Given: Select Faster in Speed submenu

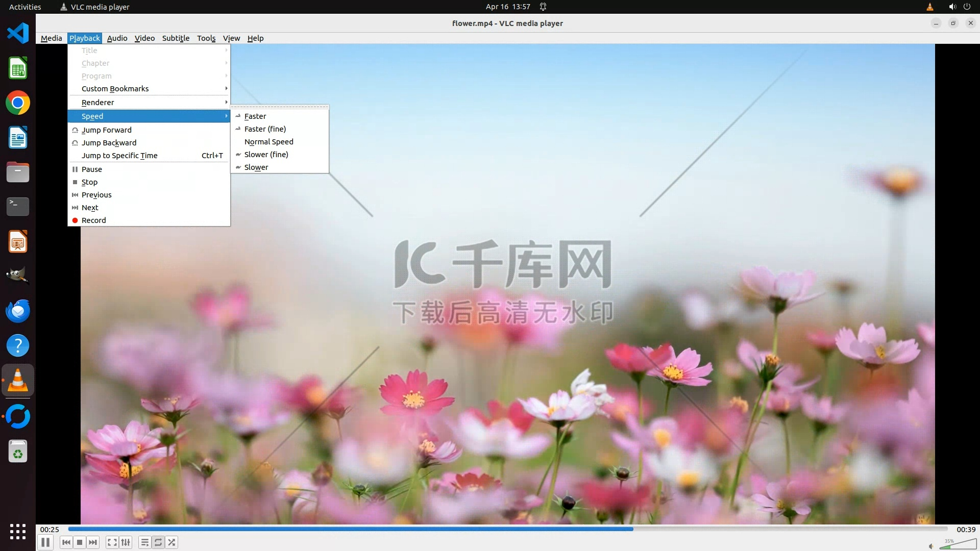Looking at the screenshot, I should [x=255, y=116].
